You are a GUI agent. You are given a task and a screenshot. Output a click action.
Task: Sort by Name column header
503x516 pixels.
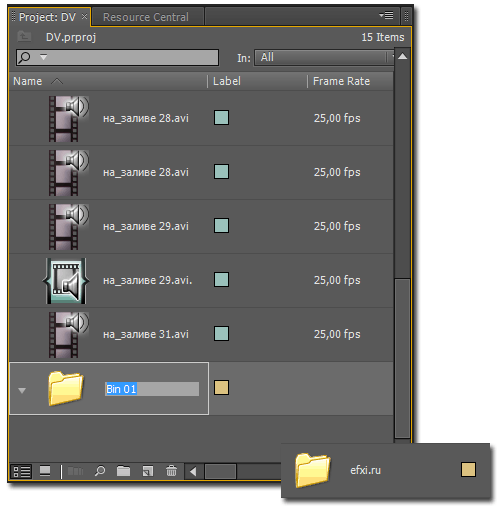[28, 81]
